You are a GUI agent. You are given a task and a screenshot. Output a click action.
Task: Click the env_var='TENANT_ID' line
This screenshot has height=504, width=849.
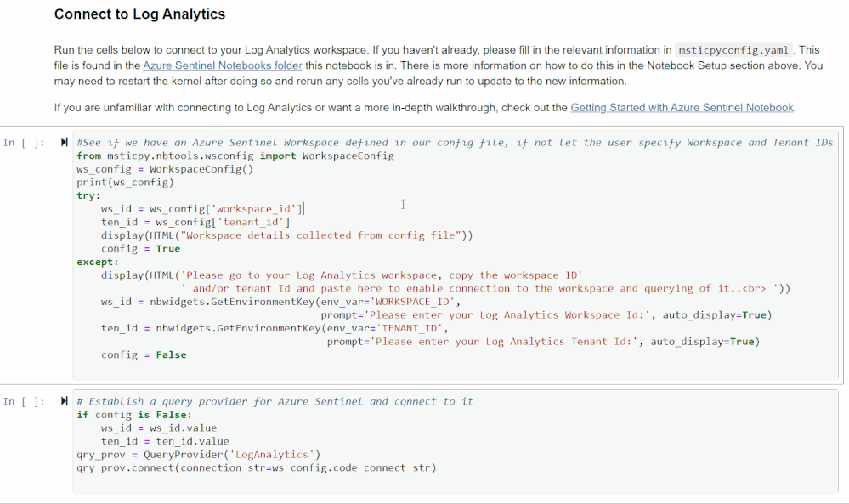275,328
